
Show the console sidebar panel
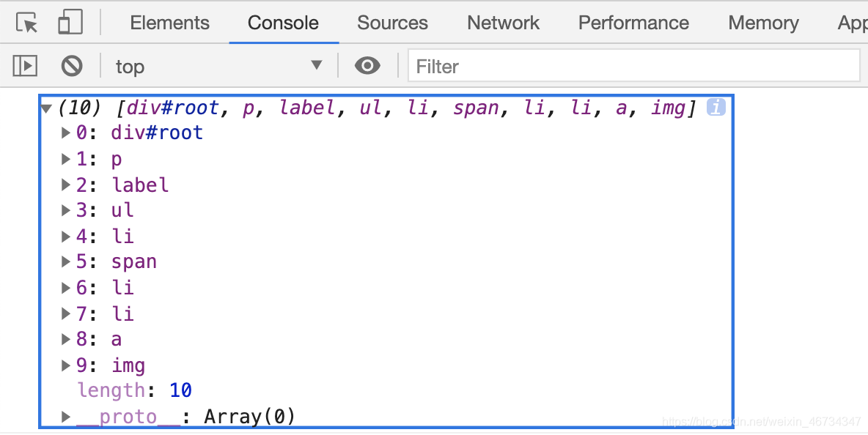[x=25, y=66]
